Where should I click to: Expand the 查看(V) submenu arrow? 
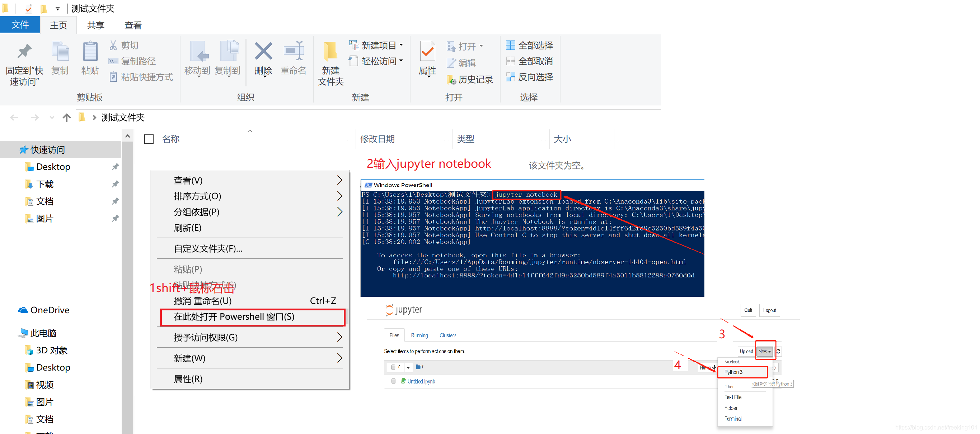[x=339, y=180]
